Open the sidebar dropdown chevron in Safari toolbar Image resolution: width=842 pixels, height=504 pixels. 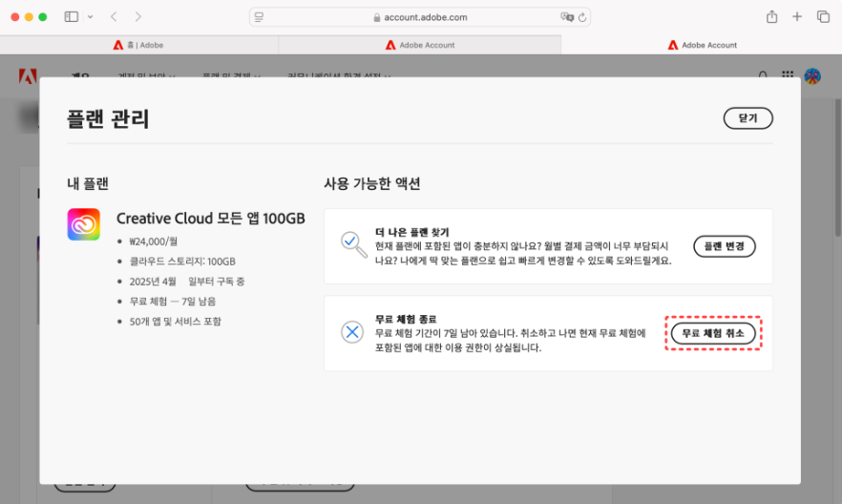[90, 16]
